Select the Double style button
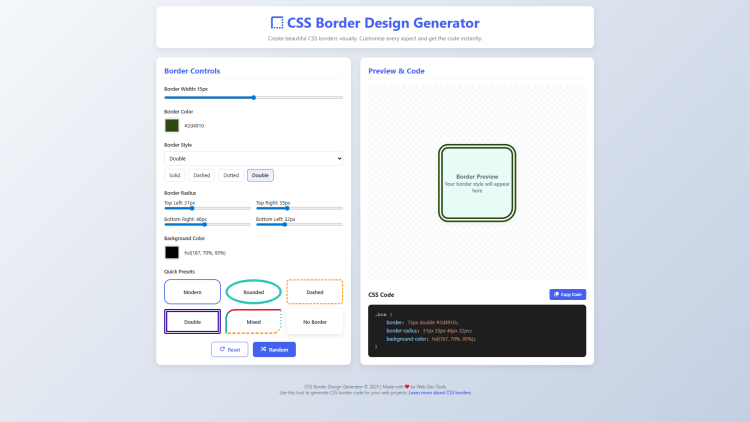 260,175
